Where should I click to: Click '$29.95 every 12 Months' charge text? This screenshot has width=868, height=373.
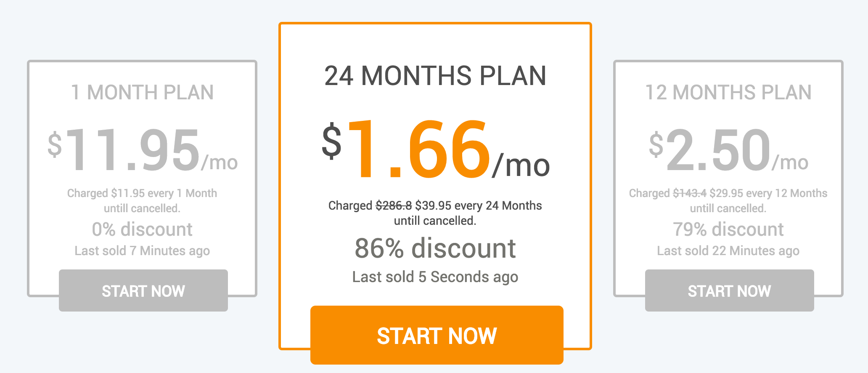(x=768, y=193)
